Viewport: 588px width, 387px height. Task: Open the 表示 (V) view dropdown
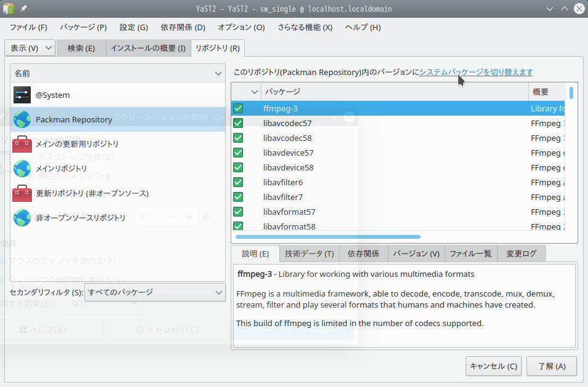[30, 48]
